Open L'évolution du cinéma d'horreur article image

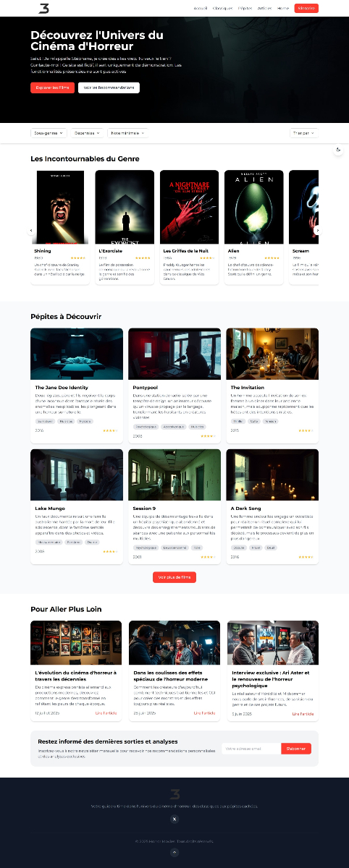[x=76, y=642]
